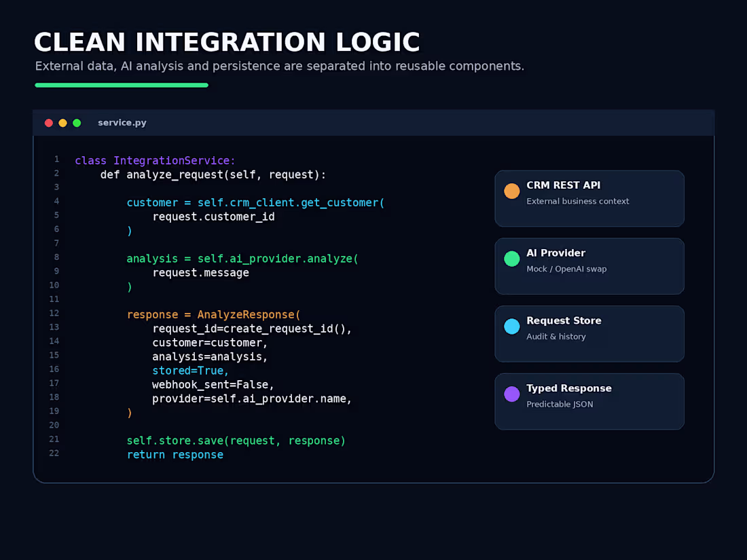Click the subtitle about reusable components
The width and height of the screenshot is (747, 560).
click(x=279, y=67)
